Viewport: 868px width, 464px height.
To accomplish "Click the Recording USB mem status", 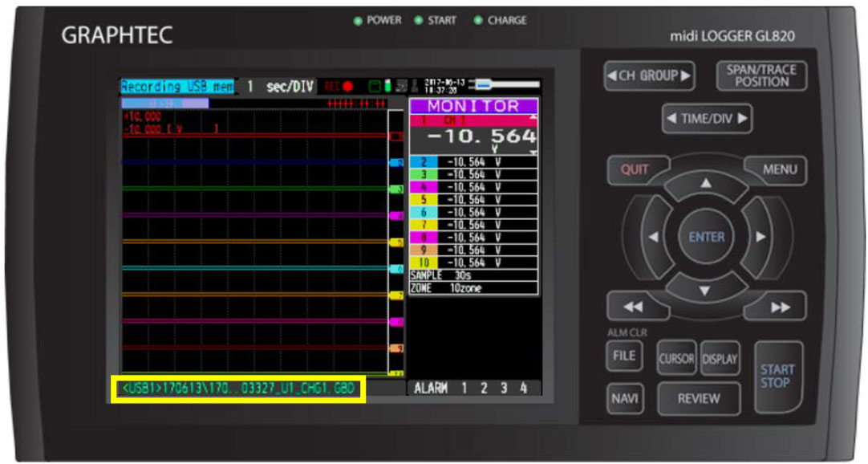I will [177, 87].
